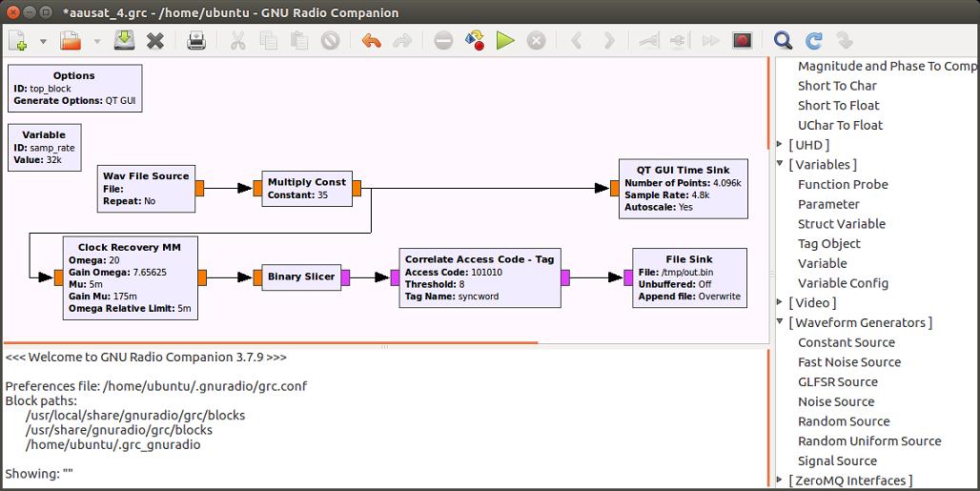The width and height of the screenshot is (980, 491).
Task: Select Fast Noise Source block
Action: (x=849, y=361)
